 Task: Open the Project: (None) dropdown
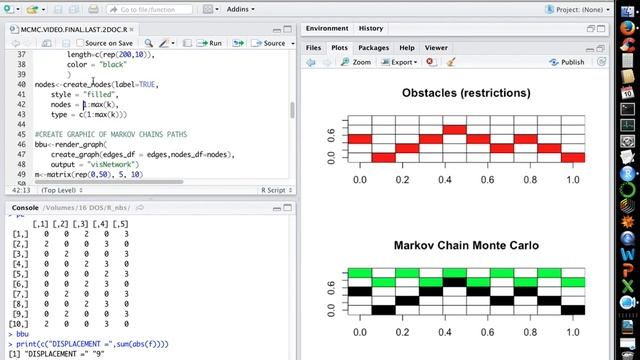[578, 9]
